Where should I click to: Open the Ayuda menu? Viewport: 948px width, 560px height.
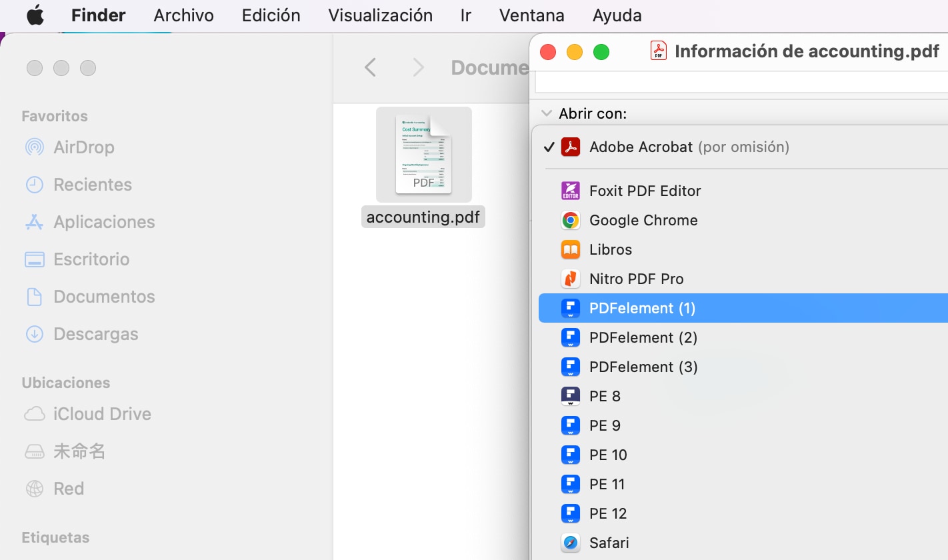pos(617,15)
